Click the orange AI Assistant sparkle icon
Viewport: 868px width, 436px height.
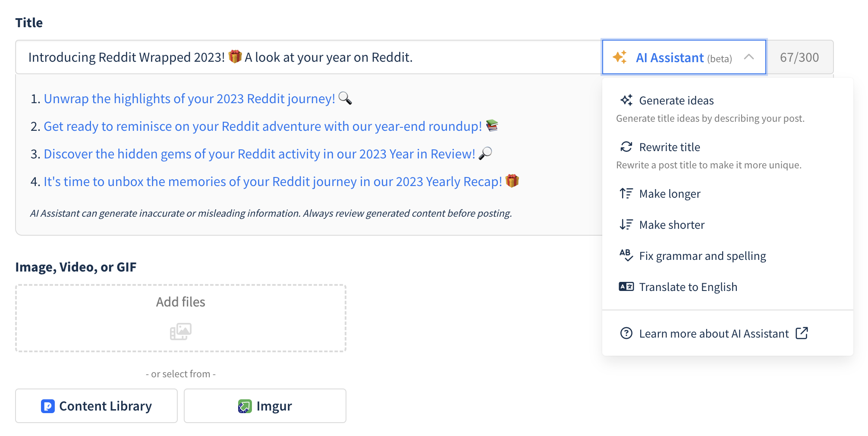pos(620,57)
